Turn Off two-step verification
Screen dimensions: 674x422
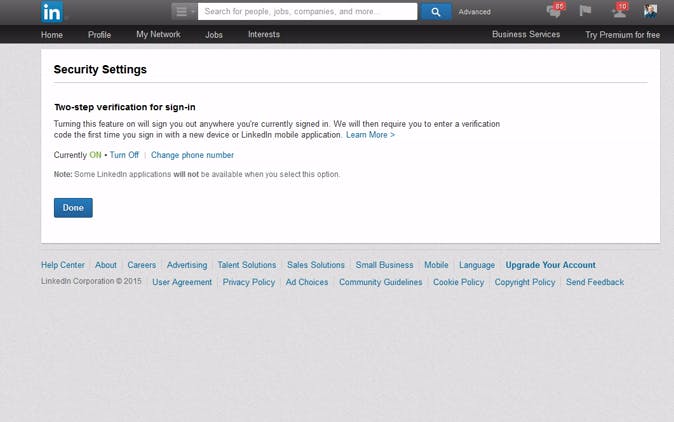124,155
